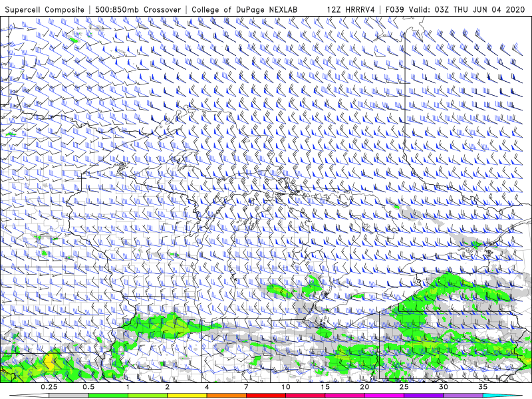
Task: Click the '35' legend value
Action: coord(483,387)
